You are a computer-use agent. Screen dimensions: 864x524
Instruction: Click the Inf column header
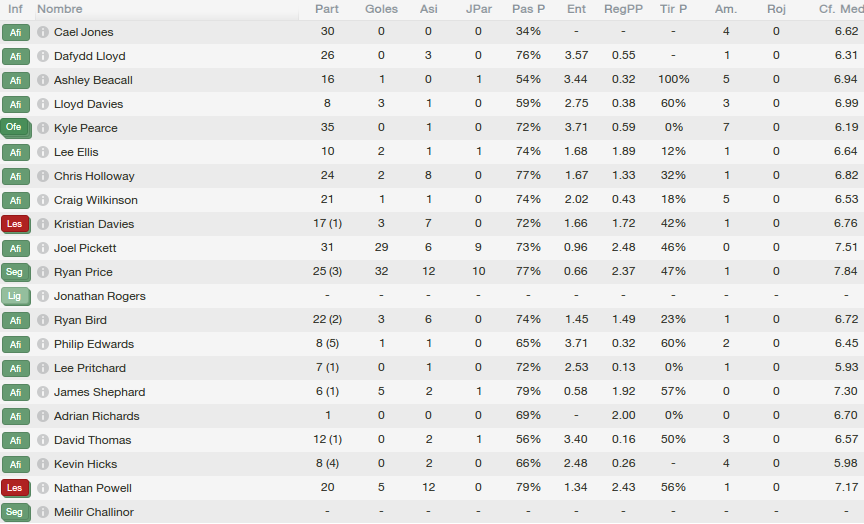(x=15, y=9)
